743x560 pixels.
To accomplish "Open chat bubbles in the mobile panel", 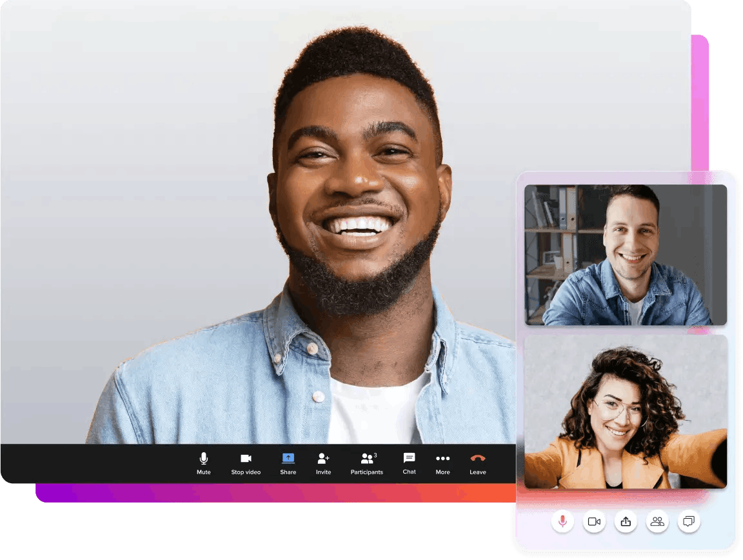I will (x=689, y=521).
